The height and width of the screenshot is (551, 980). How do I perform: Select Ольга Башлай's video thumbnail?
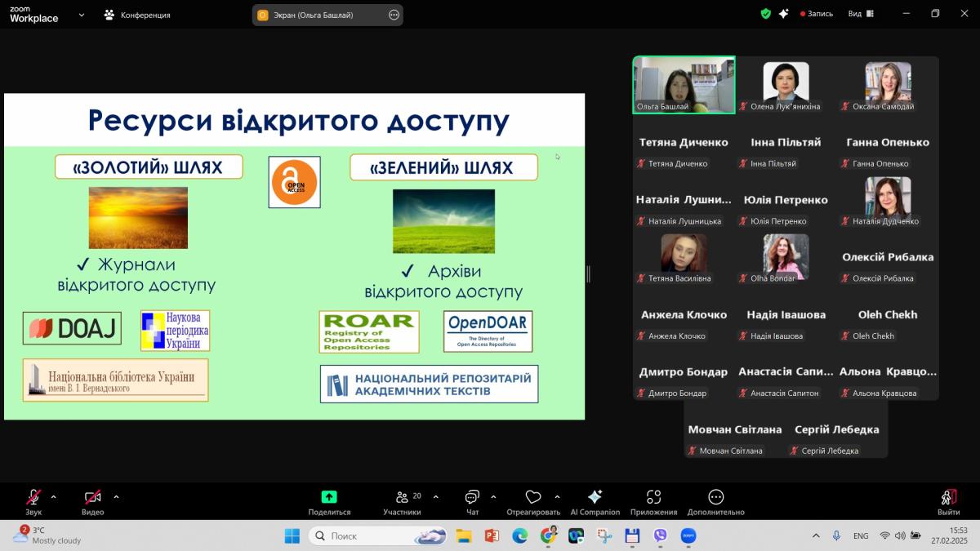(684, 84)
